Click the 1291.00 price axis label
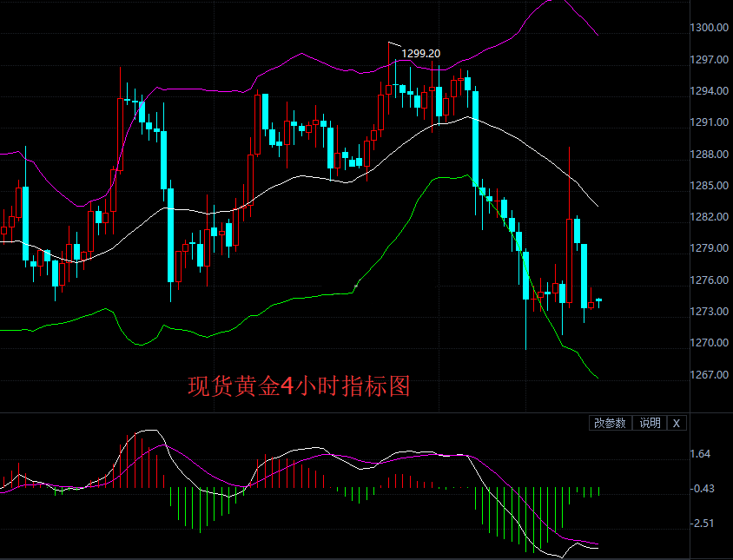Image resolution: width=733 pixels, height=560 pixels. [x=710, y=122]
